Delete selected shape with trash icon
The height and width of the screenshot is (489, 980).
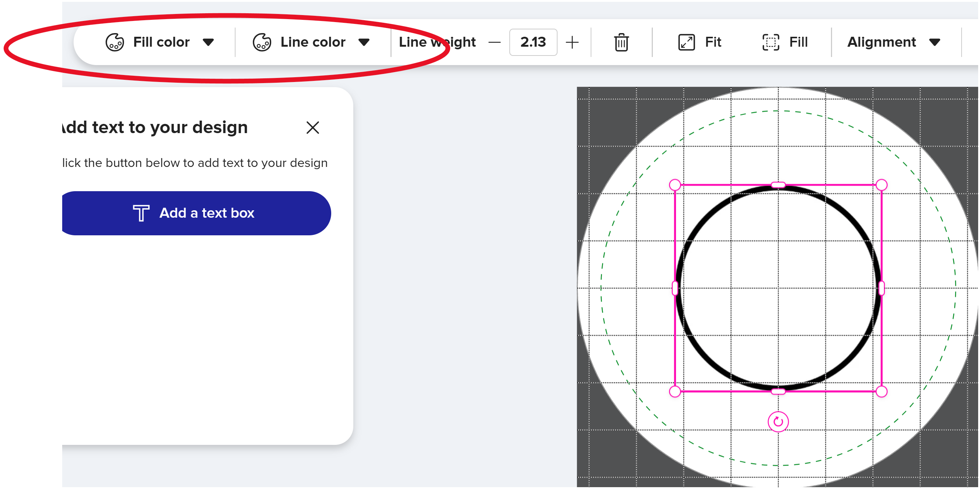click(621, 42)
